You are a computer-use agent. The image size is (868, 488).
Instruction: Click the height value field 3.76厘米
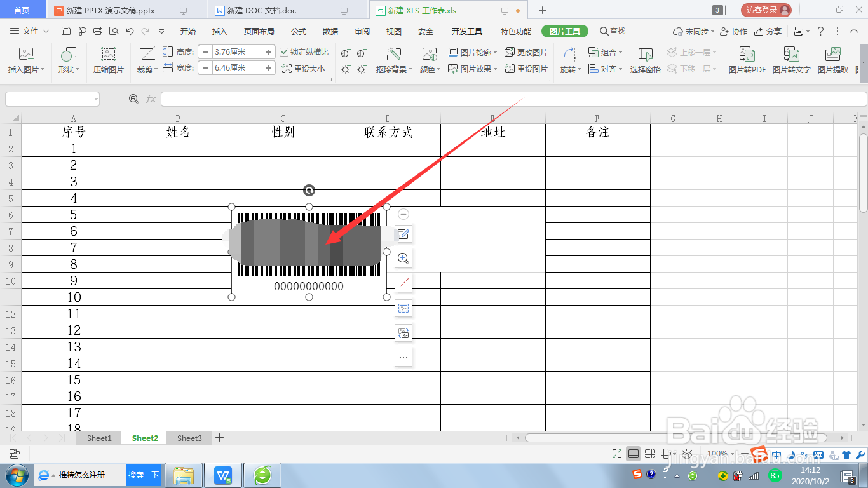(236, 52)
